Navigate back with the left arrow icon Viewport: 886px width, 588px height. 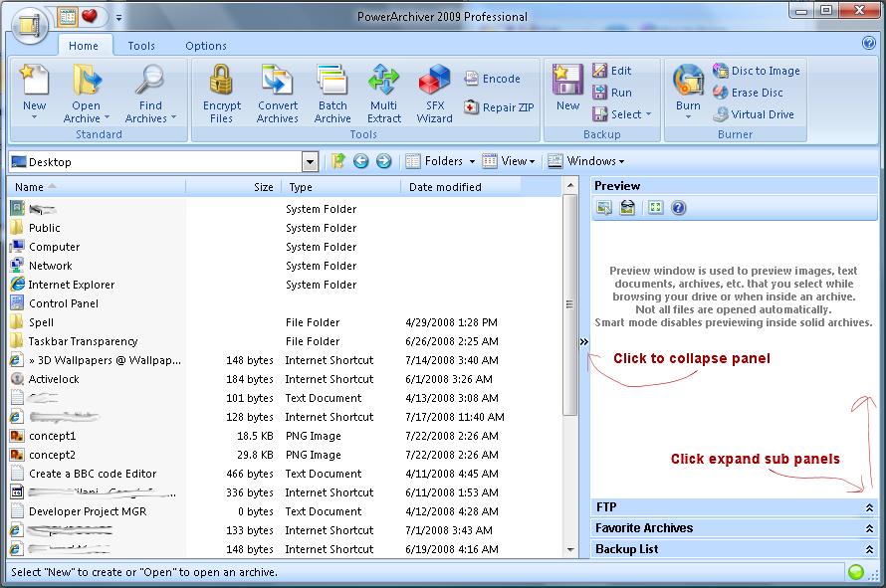click(x=361, y=161)
